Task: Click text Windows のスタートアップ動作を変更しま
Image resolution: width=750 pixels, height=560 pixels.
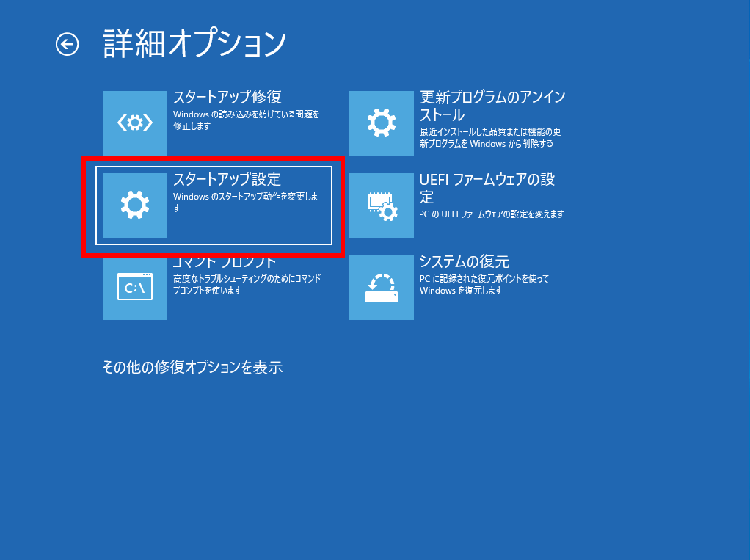Action: click(x=245, y=197)
